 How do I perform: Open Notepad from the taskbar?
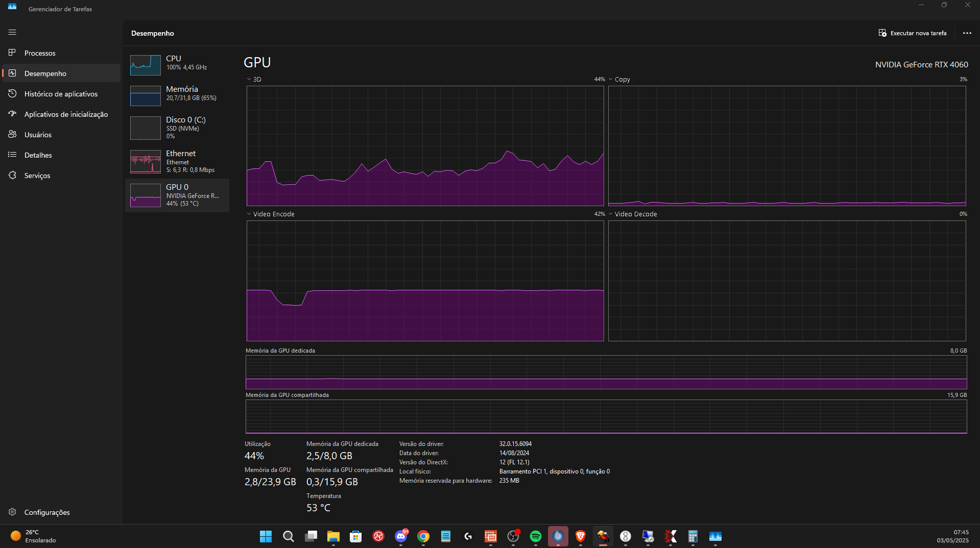point(446,536)
